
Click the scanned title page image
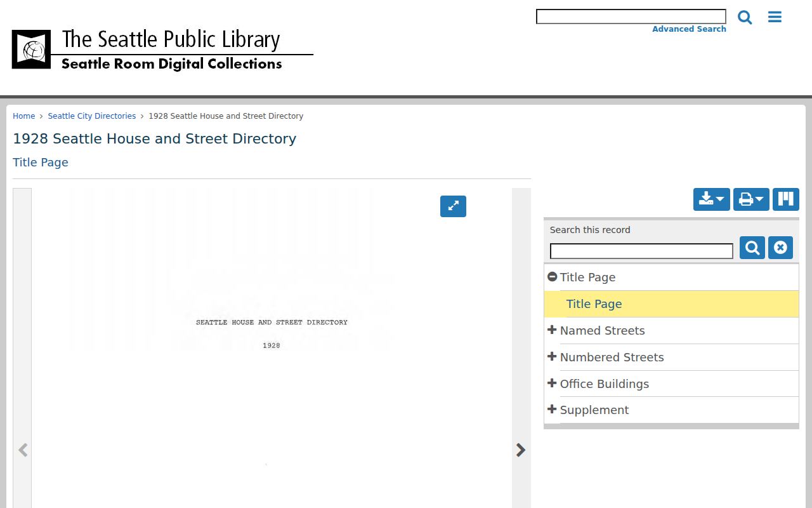[x=272, y=348]
